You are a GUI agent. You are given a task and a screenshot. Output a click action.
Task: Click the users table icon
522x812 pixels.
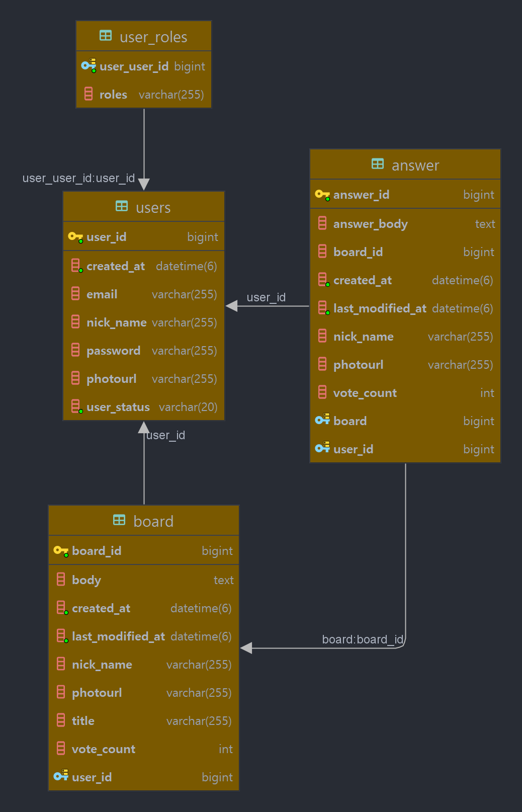tap(122, 206)
